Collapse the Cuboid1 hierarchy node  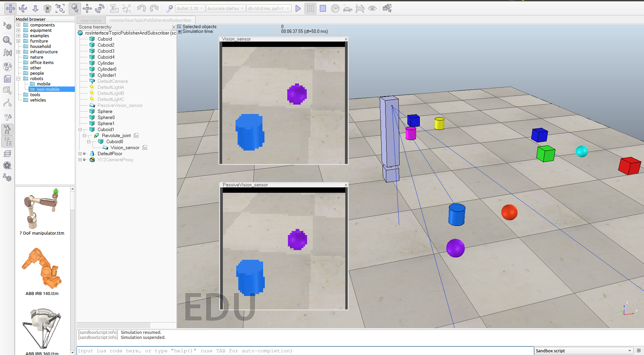(80, 129)
